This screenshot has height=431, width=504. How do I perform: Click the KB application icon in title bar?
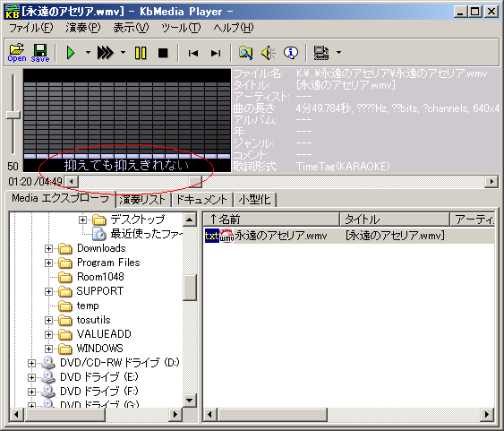coord(12,12)
